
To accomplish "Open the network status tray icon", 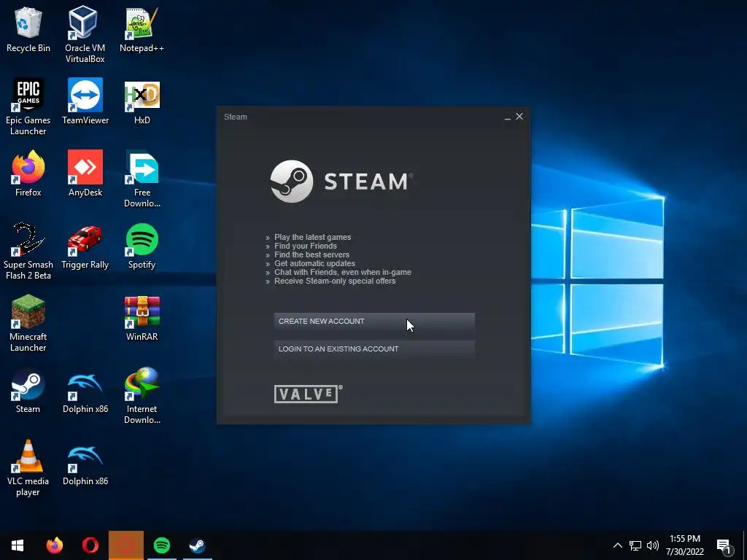I will click(635, 545).
